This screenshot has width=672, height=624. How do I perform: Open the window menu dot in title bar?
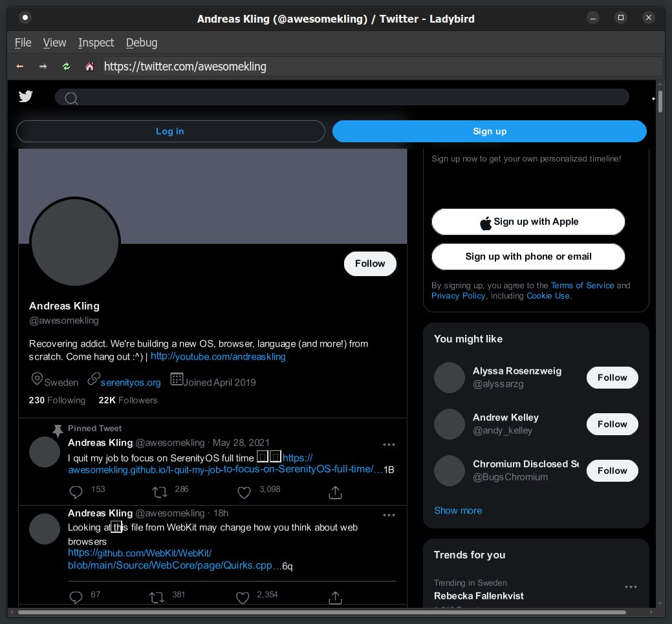[x=25, y=17]
